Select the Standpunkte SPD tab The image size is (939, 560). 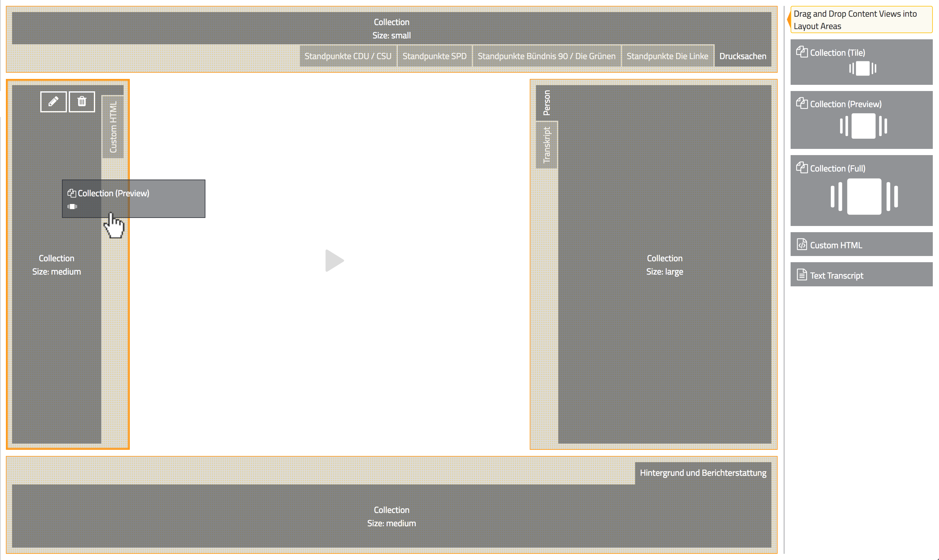click(x=434, y=56)
